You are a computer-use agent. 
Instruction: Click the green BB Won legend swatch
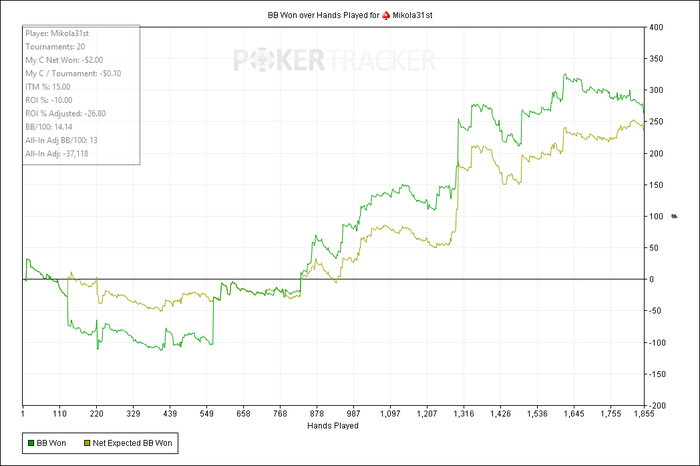[31, 443]
